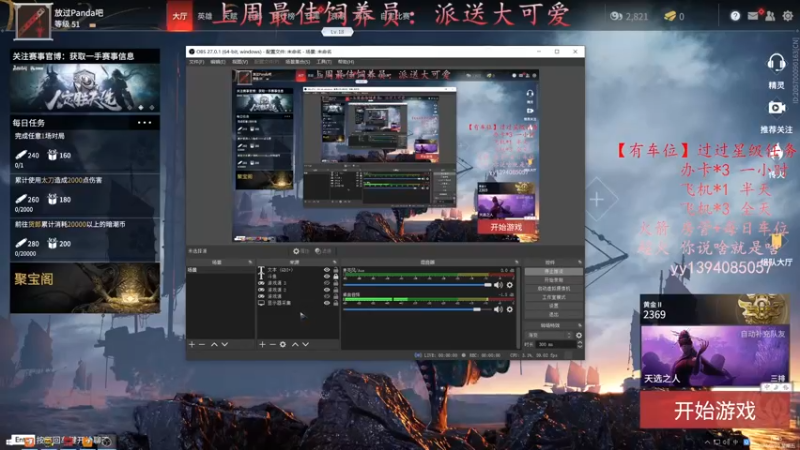Click the 2,821 coin currency icon
This screenshot has height=450, width=800.
pyautogui.click(x=616, y=16)
